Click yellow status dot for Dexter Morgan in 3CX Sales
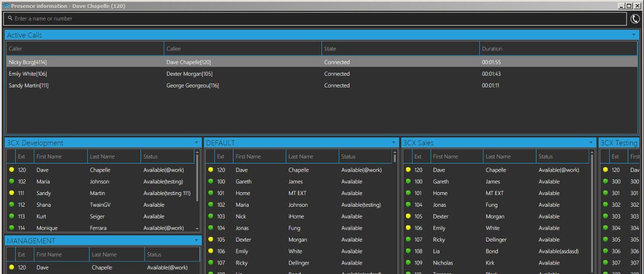Viewport: 644px width, 274px height. click(408, 216)
